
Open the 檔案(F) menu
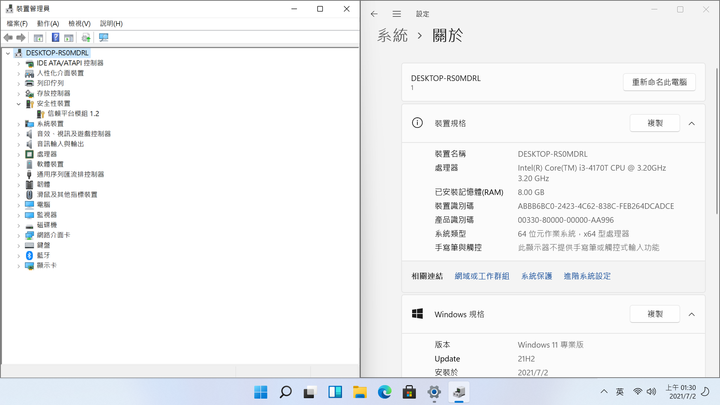point(17,23)
